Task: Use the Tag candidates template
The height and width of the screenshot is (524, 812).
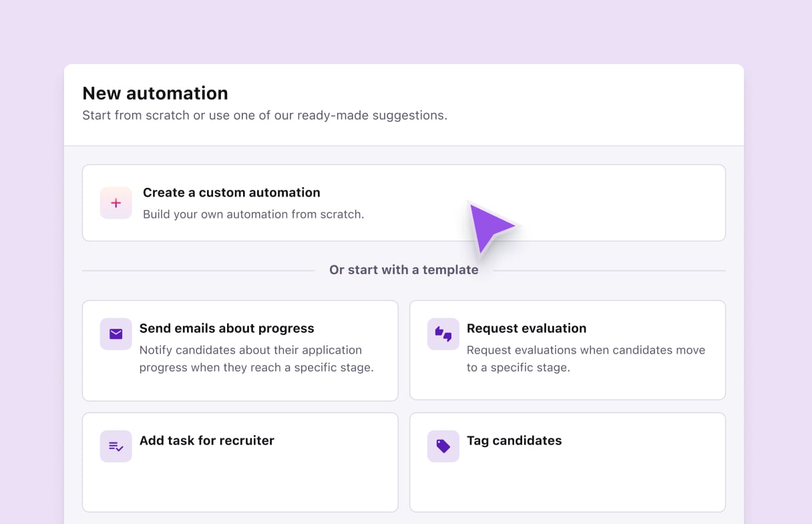Action: (x=567, y=462)
